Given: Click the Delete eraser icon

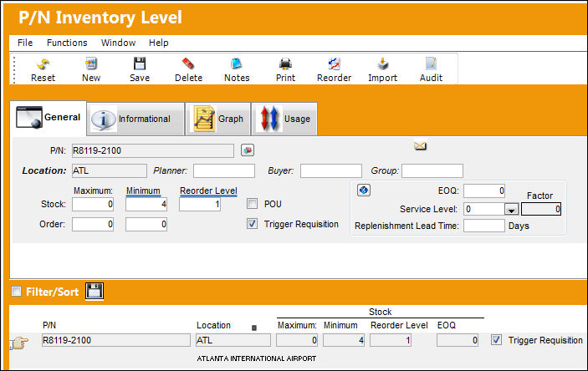Looking at the screenshot, I should [188, 64].
